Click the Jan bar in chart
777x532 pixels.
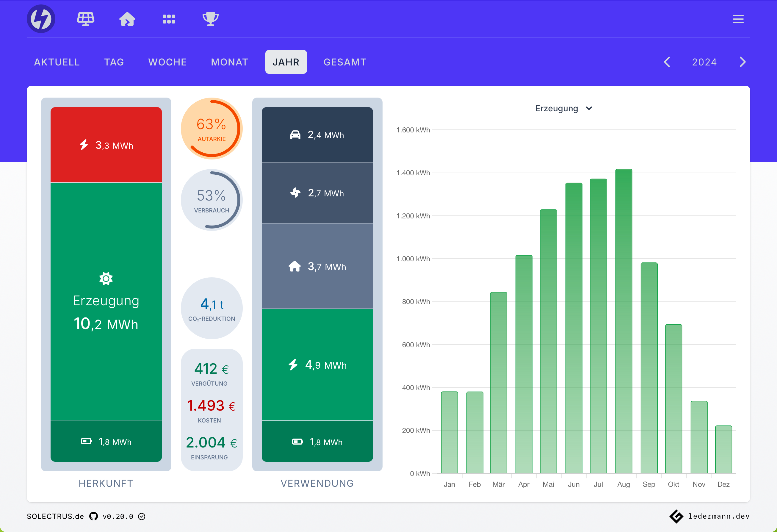(449, 432)
